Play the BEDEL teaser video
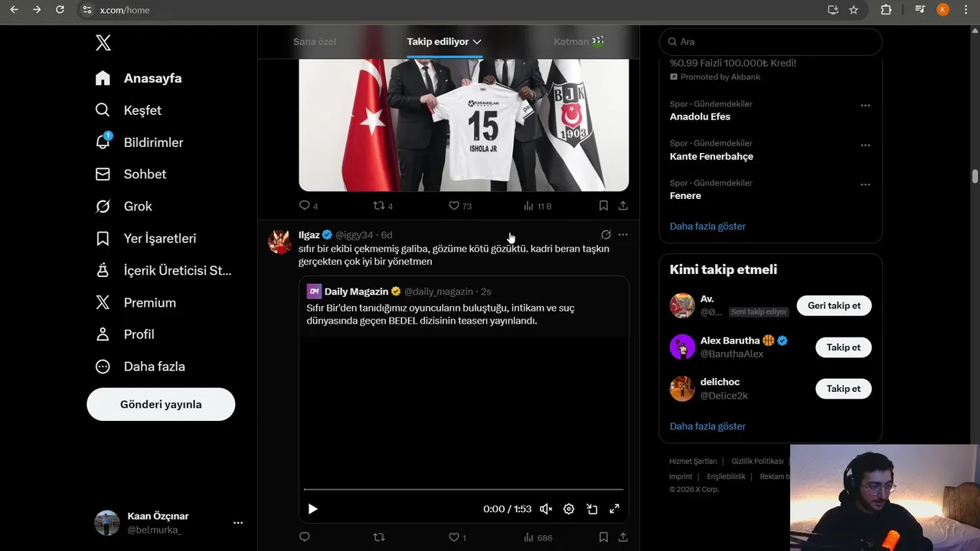This screenshot has height=551, width=980. point(312,509)
